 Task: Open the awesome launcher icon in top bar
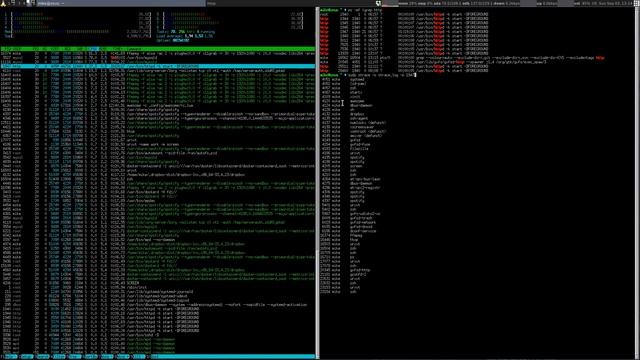[3, 3]
